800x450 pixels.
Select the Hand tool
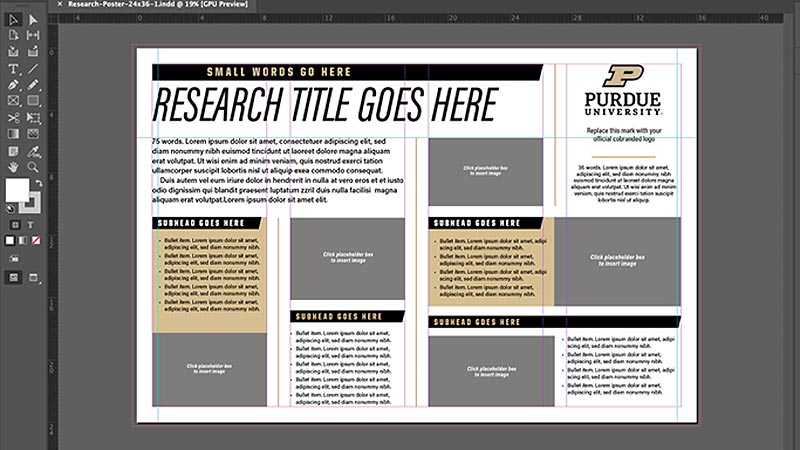point(13,167)
